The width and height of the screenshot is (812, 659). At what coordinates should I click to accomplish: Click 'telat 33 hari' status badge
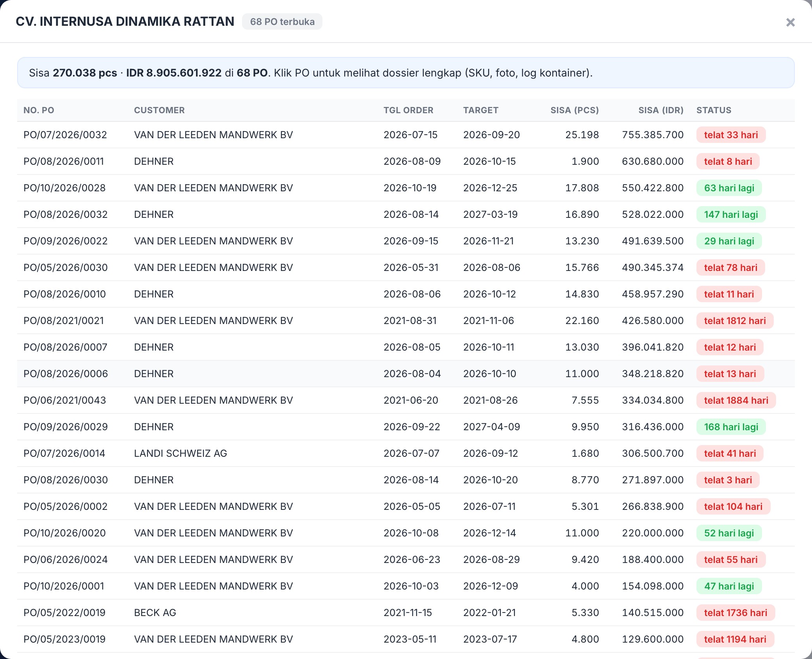731,135
